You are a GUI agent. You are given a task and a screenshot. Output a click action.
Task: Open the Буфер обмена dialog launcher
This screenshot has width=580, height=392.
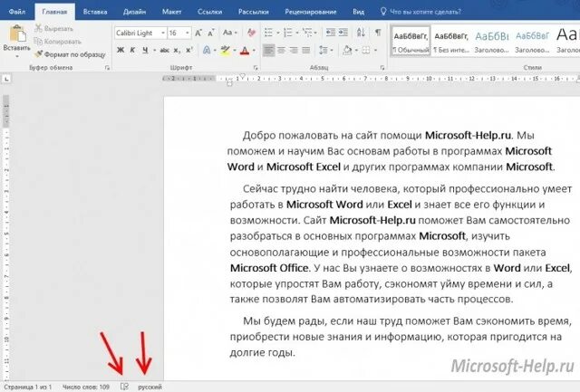pyautogui.click(x=107, y=68)
